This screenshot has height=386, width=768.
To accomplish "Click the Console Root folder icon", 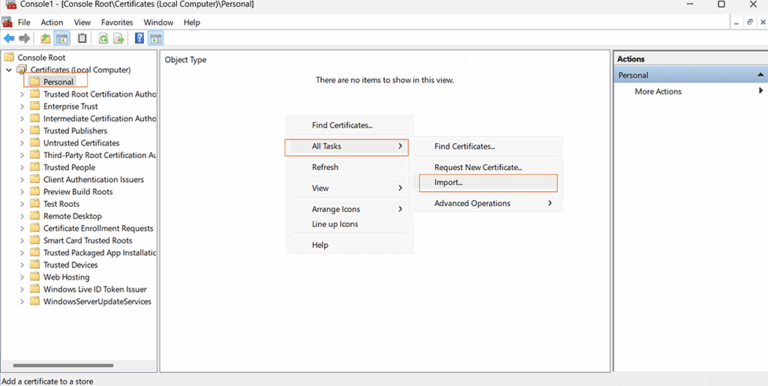I will (9, 57).
